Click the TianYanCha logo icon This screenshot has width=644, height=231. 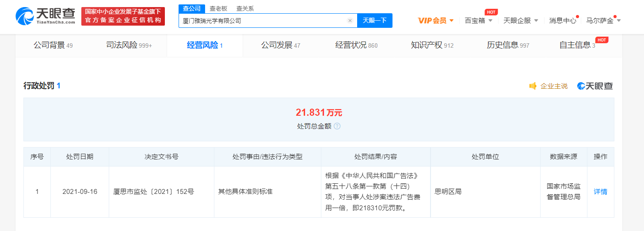pos(26,16)
